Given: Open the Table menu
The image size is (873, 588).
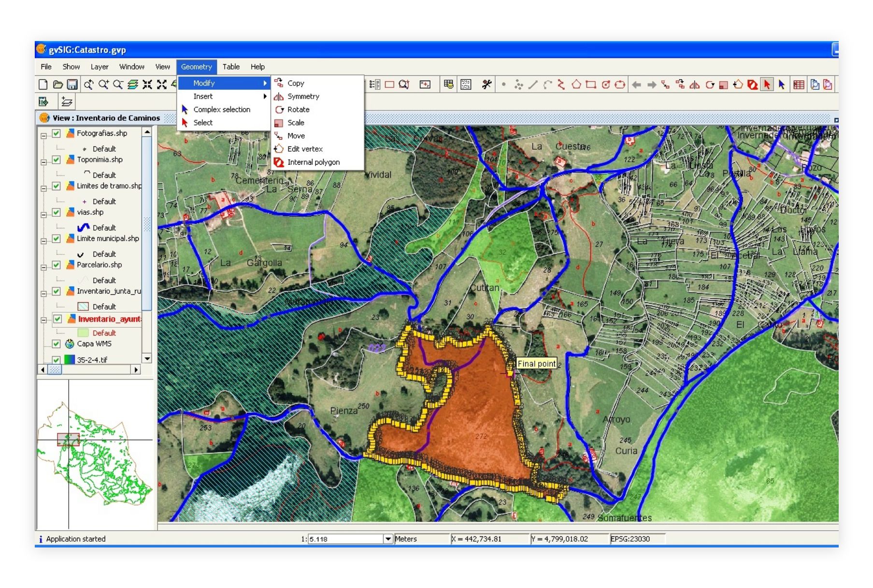Looking at the screenshot, I should click(231, 67).
